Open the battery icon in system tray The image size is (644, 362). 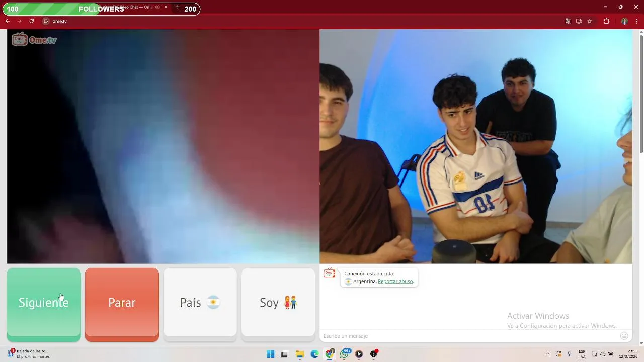pos(611,354)
